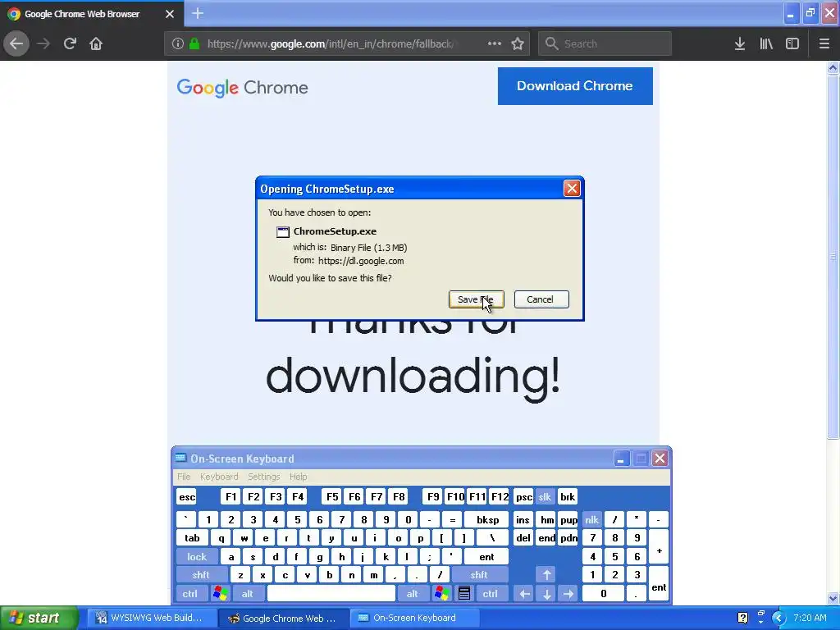Open the Help menu in On-Screen Keyboard
The height and width of the screenshot is (630, 840).
[x=299, y=477]
